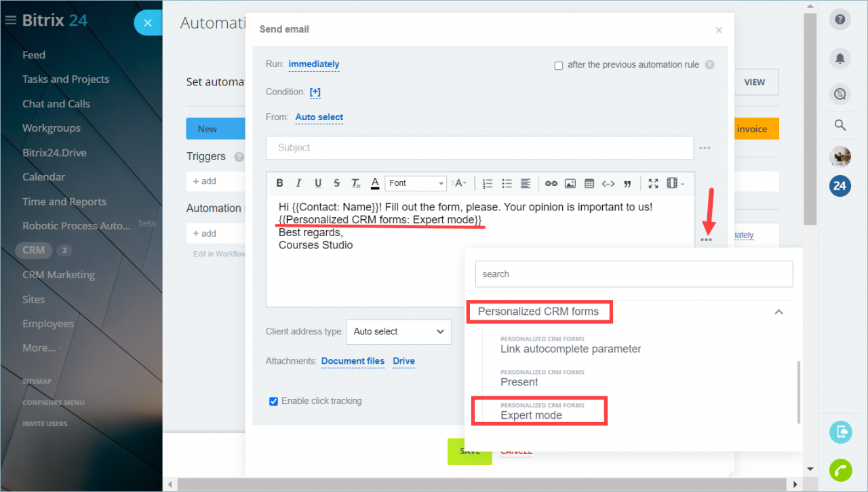Image resolution: width=868 pixels, height=492 pixels.
Task: Click the CONFIGURE MENU link
Action: 54,402
